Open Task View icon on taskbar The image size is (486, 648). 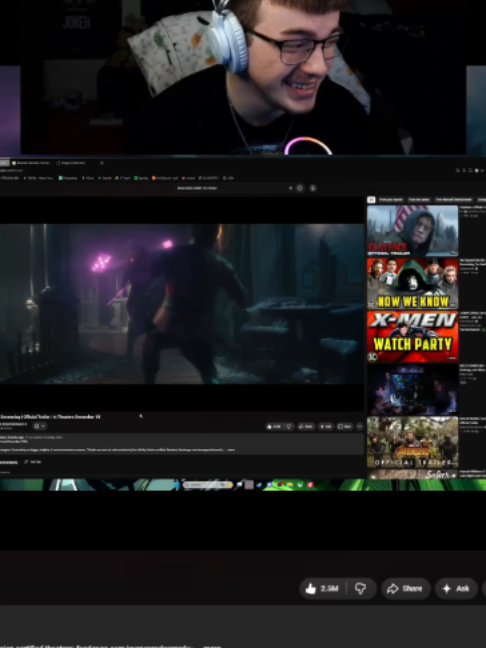coord(240,485)
